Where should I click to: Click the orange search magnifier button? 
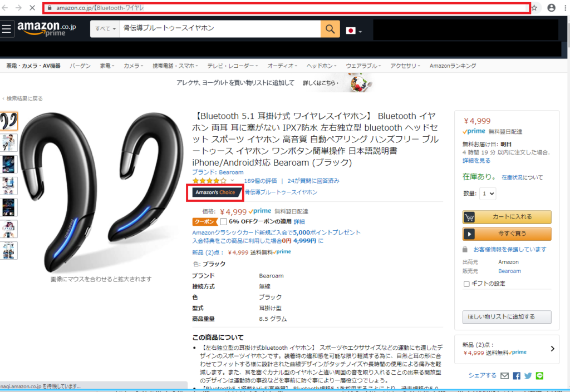pyautogui.click(x=330, y=29)
